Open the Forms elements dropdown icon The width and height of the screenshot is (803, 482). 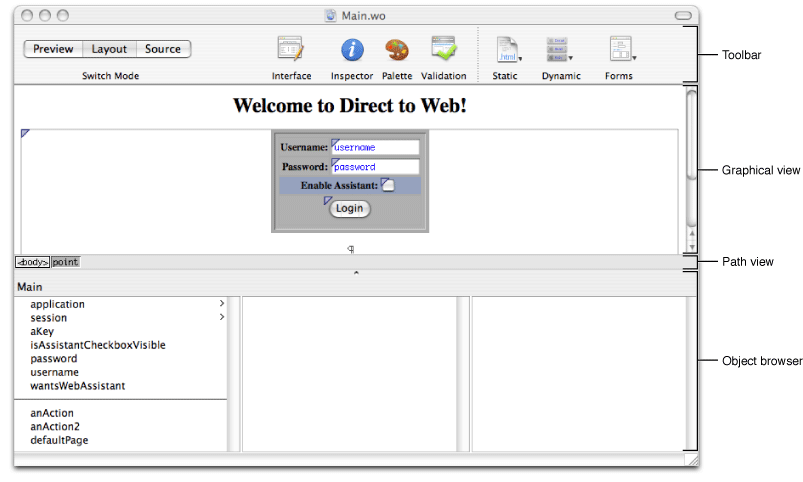(621, 50)
